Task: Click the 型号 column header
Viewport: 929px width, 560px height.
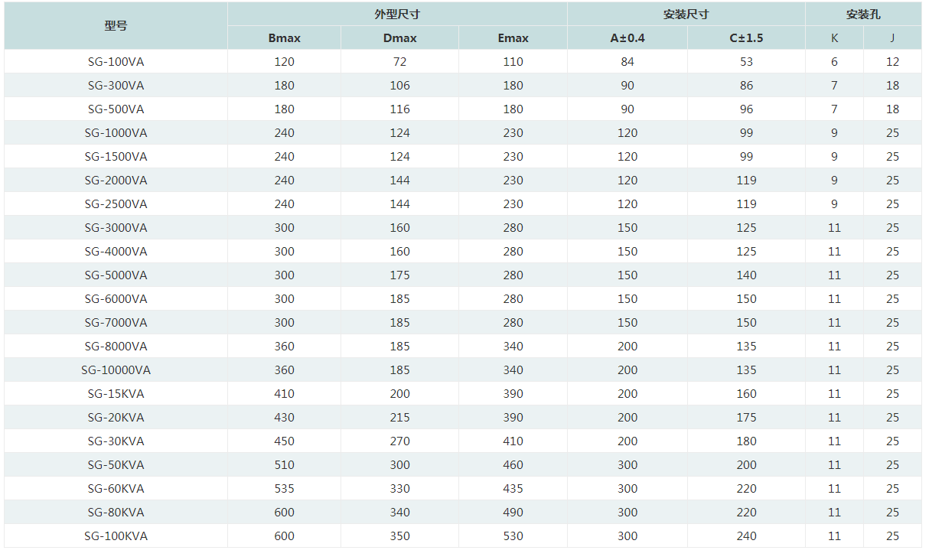Action: [116, 26]
